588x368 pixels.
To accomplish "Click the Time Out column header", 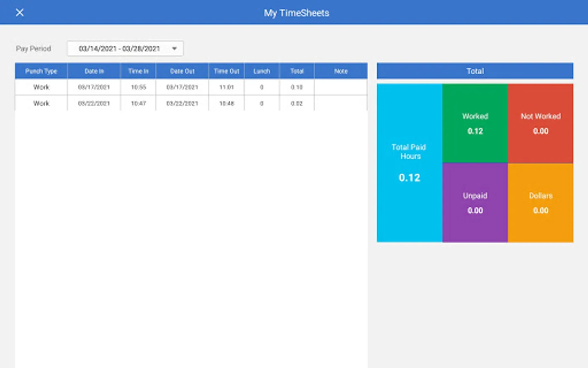I will pos(226,71).
